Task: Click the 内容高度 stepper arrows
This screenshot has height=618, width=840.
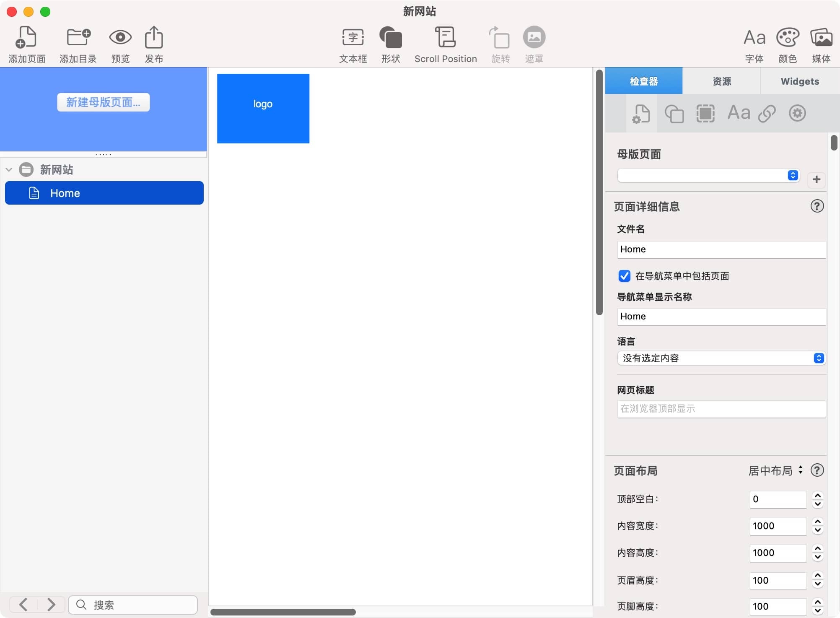Action: click(x=817, y=553)
